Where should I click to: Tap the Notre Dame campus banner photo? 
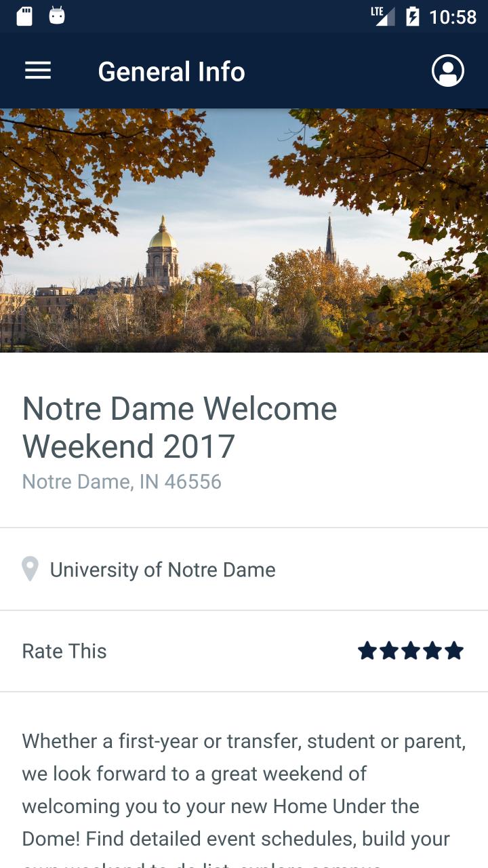(244, 231)
